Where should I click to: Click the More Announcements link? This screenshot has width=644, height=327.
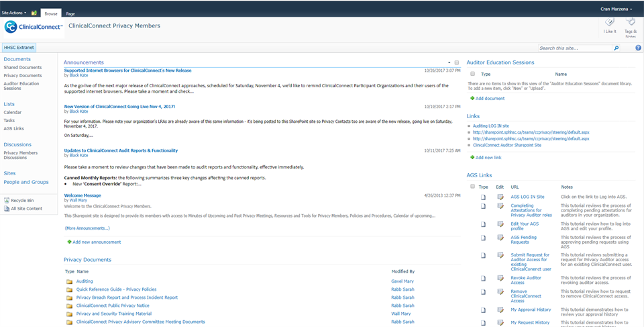pos(87,228)
